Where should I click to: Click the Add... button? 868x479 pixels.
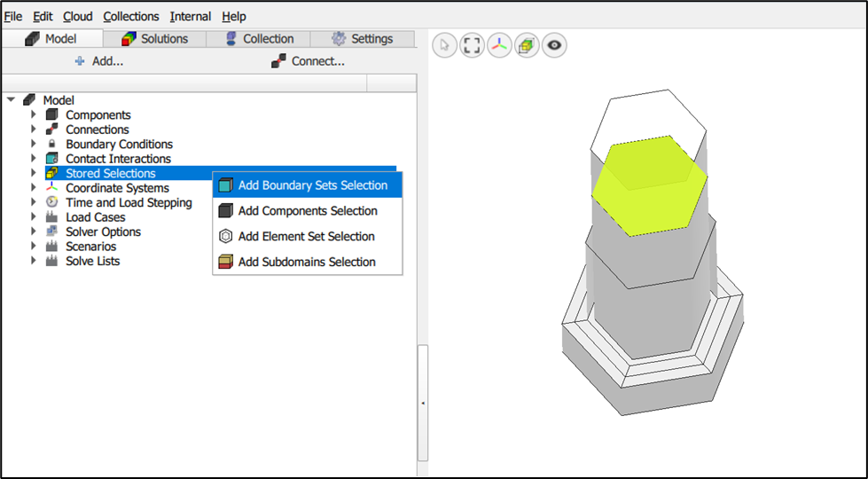point(99,61)
